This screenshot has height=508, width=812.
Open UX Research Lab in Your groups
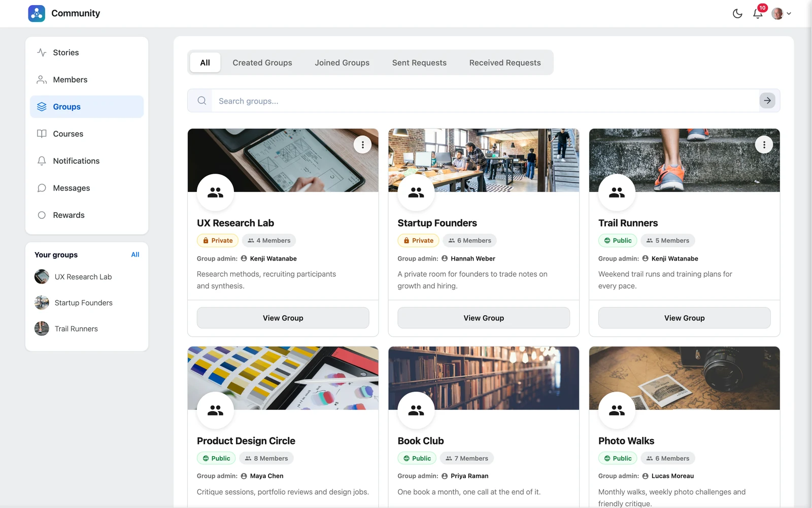73,277
